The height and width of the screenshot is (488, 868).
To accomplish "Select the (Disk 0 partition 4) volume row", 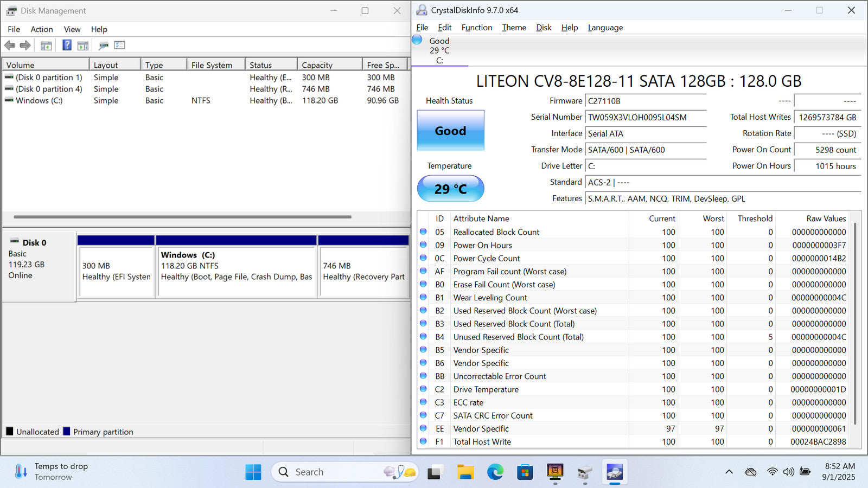I will (x=206, y=89).
